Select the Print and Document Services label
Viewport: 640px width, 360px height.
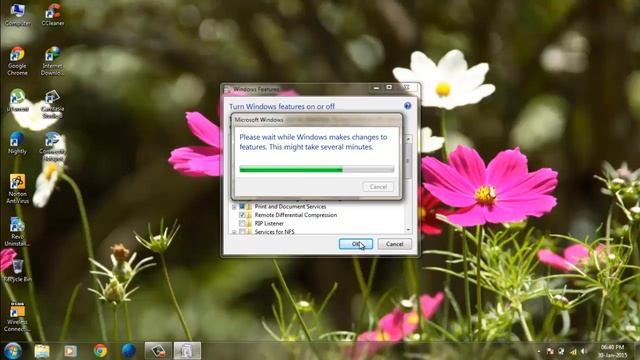[290, 207]
